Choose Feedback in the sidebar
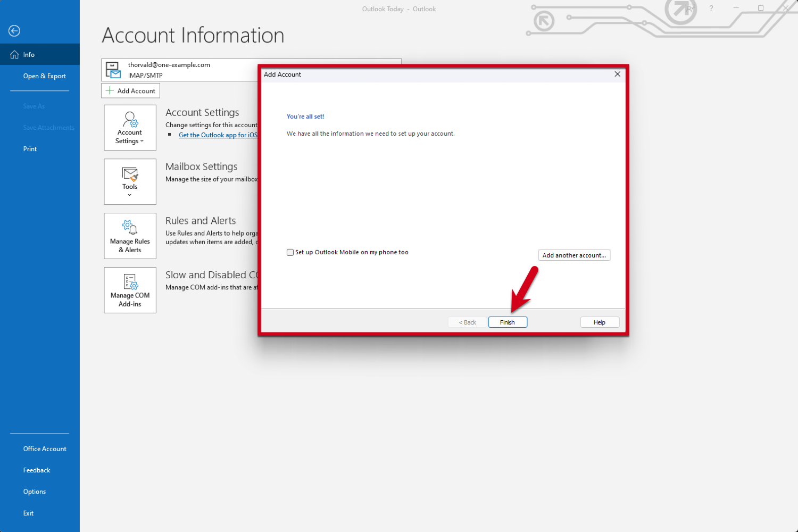798x532 pixels. pos(37,470)
